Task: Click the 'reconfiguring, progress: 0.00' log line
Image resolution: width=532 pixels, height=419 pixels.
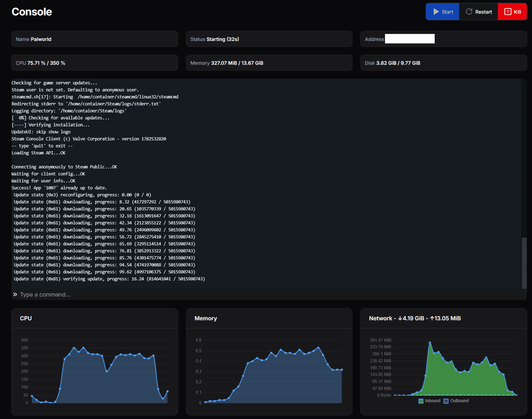Action: click(83, 195)
